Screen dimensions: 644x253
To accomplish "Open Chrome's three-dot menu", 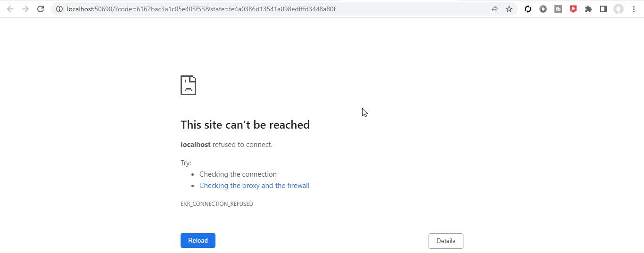I will [x=634, y=9].
